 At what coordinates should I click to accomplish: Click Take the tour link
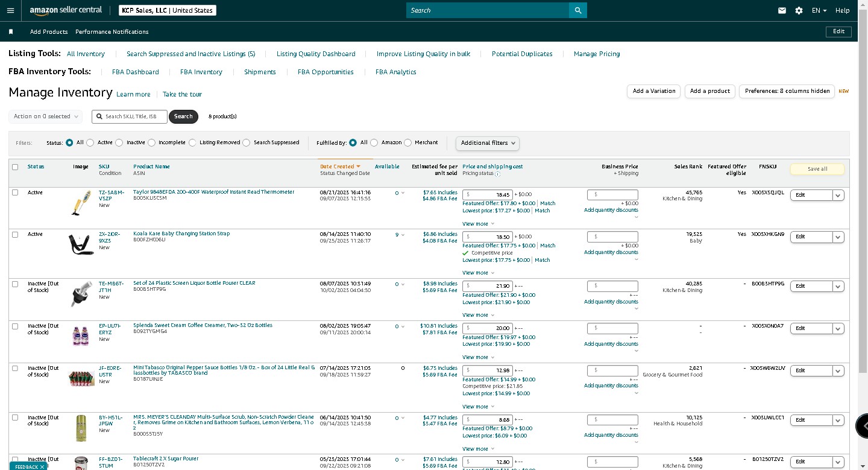pos(182,94)
